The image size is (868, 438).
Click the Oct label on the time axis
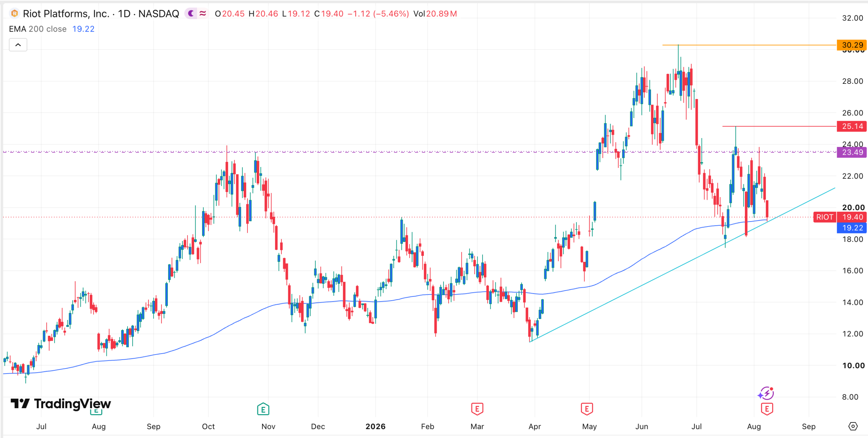pyautogui.click(x=208, y=426)
